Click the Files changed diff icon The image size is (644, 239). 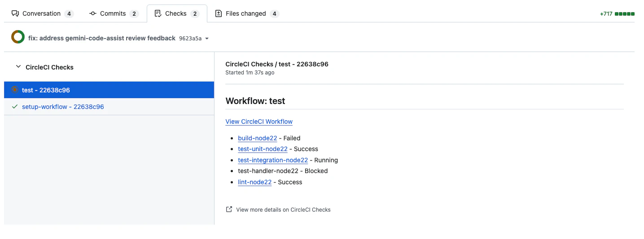[x=219, y=13]
